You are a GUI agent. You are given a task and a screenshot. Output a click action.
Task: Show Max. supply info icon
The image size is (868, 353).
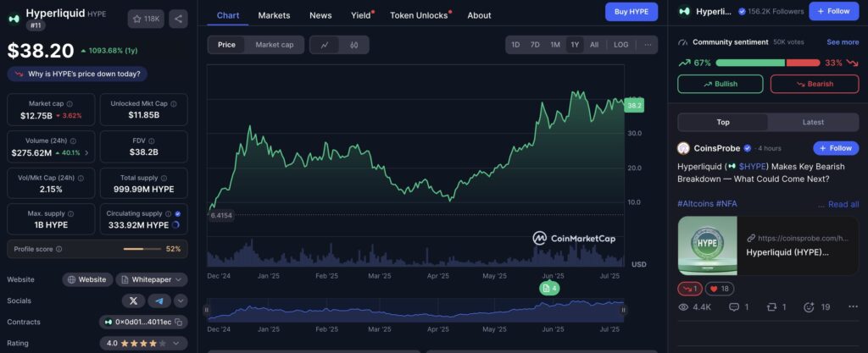(70, 213)
